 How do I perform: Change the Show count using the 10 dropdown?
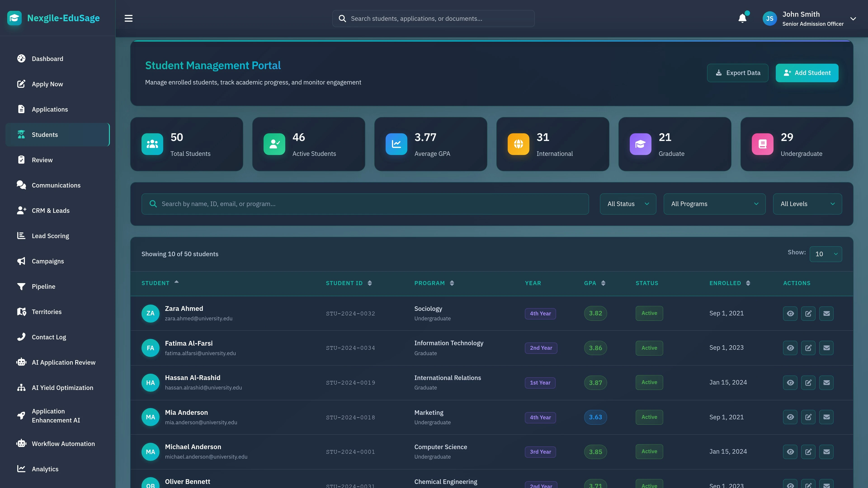point(826,254)
